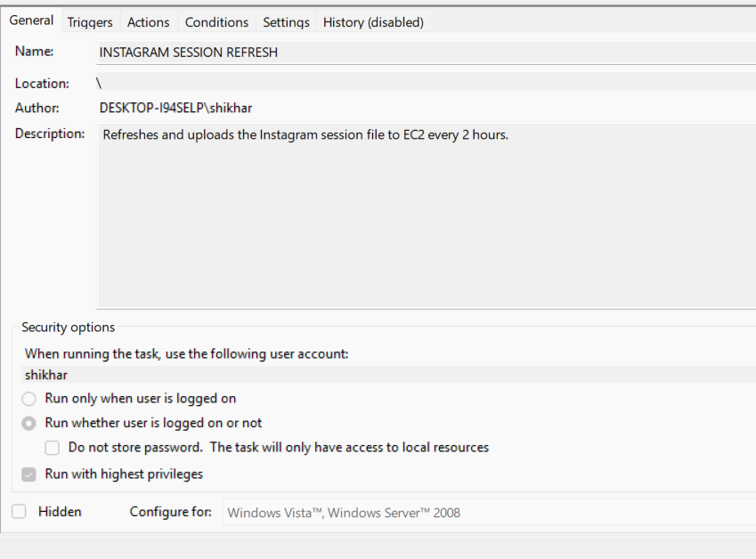Enable the 'Do not store password' checkbox
The image size is (756, 559).
click(52, 448)
